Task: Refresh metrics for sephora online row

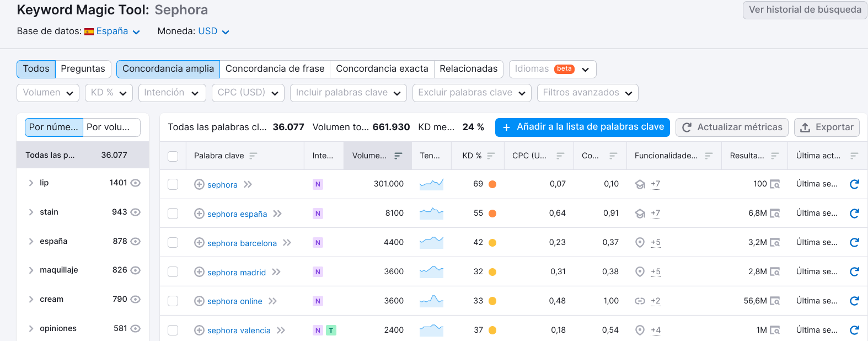Action: click(x=854, y=301)
